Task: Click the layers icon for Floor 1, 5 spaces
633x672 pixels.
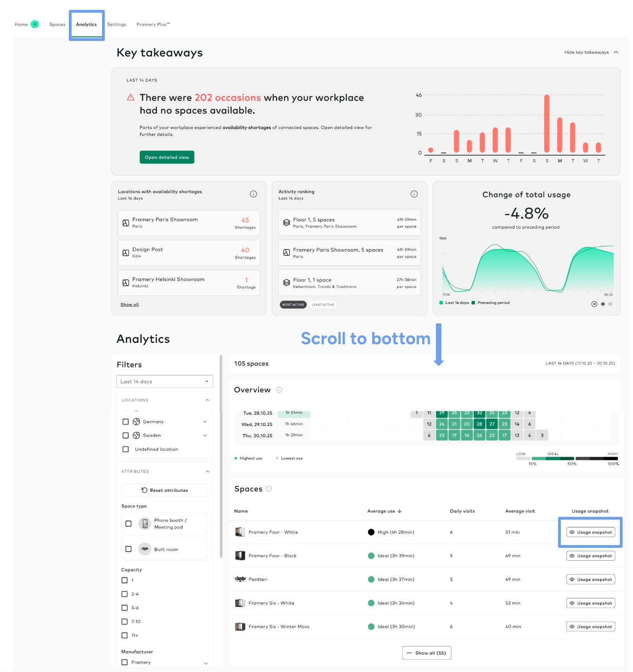Action: [x=286, y=223]
